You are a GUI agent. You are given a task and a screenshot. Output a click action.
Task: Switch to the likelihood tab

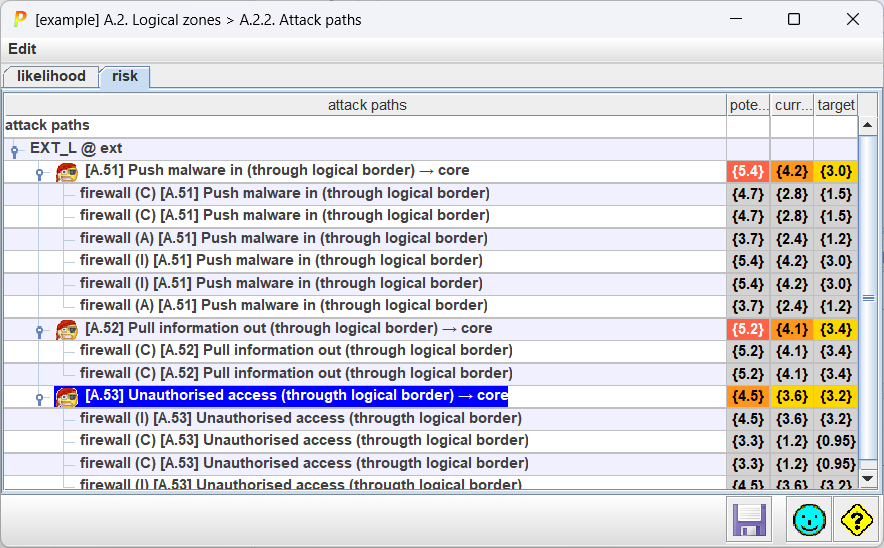click(51, 76)
